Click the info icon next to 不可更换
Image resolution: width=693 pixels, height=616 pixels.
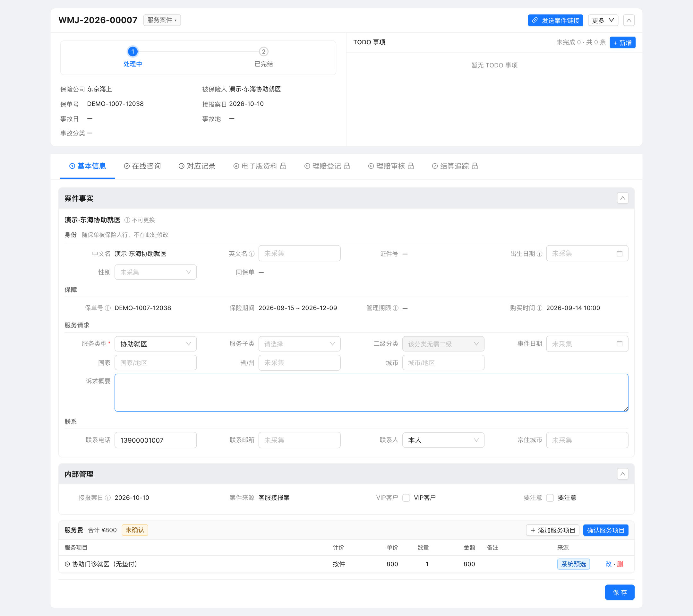(x=127, y=220)
